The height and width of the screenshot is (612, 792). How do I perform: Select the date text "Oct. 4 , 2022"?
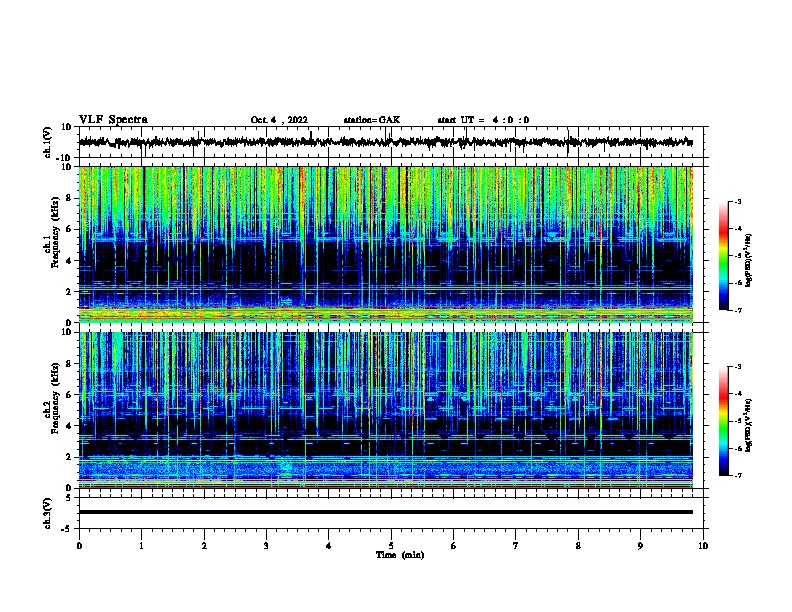pos(279,120)
